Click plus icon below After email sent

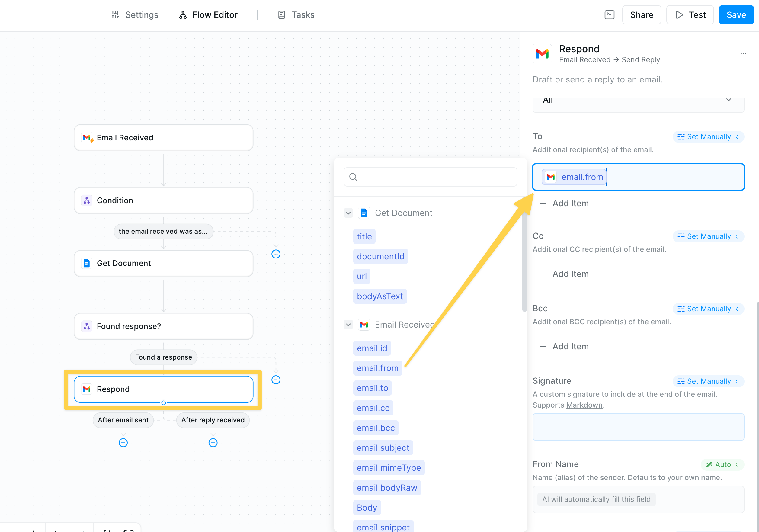(x=123, y=442)
